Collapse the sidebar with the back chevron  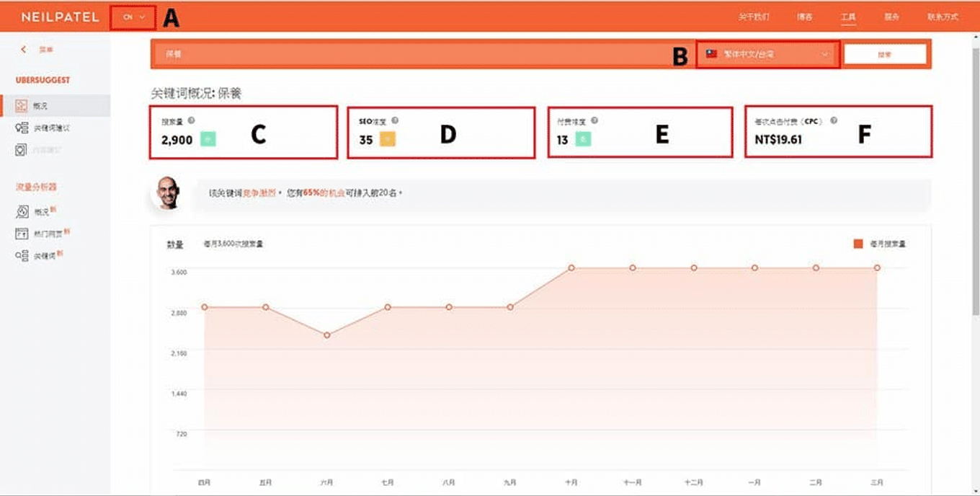[24, 50]
